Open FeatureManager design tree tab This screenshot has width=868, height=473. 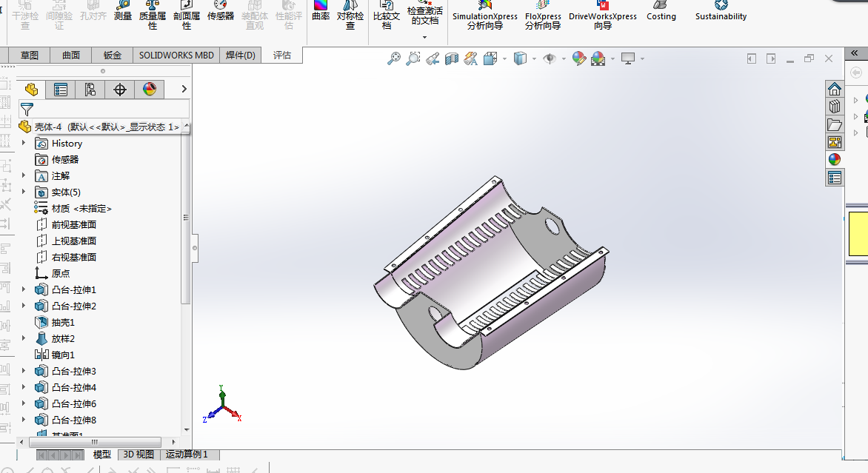[x=31, y=90]
